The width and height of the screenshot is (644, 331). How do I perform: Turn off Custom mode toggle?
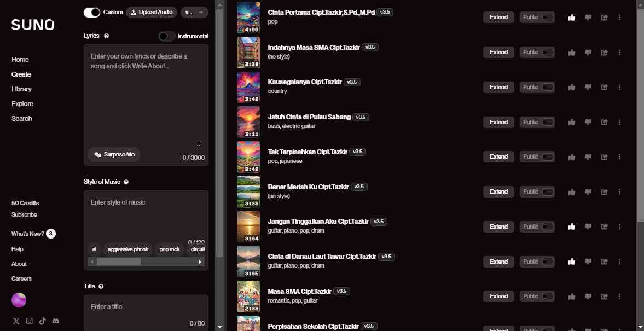pyautogui.click(x=92, y=12)
